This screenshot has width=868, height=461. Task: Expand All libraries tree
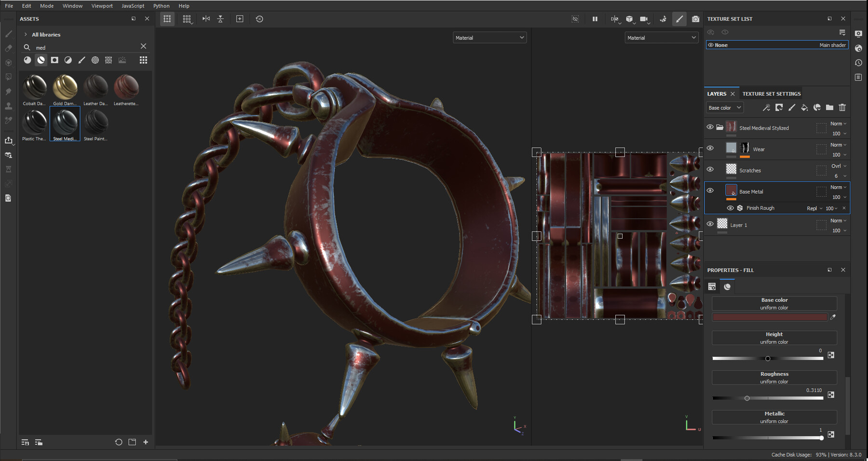click(x=26, y=34)
